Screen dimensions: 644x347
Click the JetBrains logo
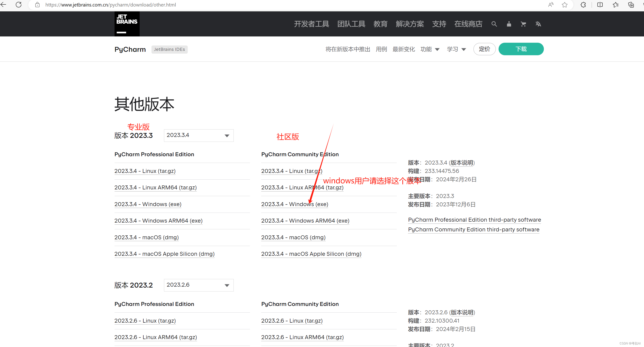coord(127,24)
